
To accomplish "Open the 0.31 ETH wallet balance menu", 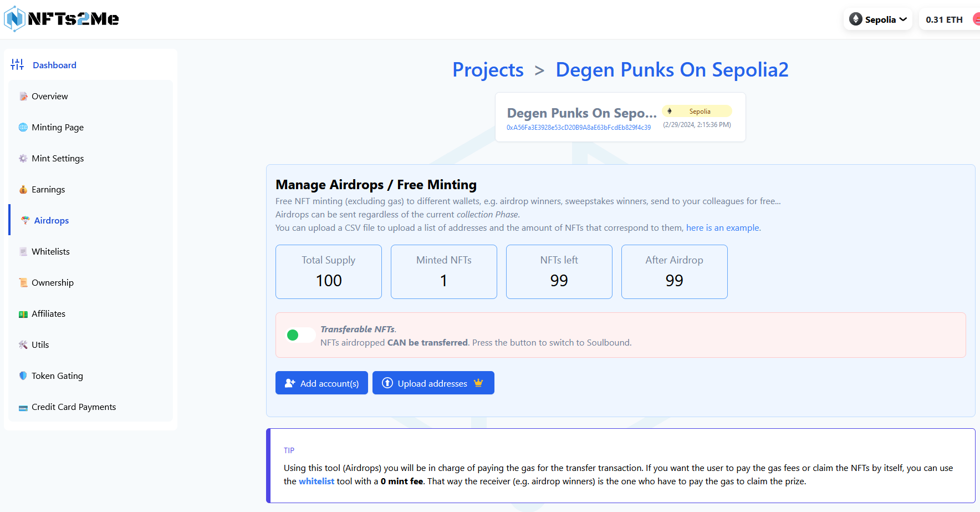I will (x=945, y=19).
